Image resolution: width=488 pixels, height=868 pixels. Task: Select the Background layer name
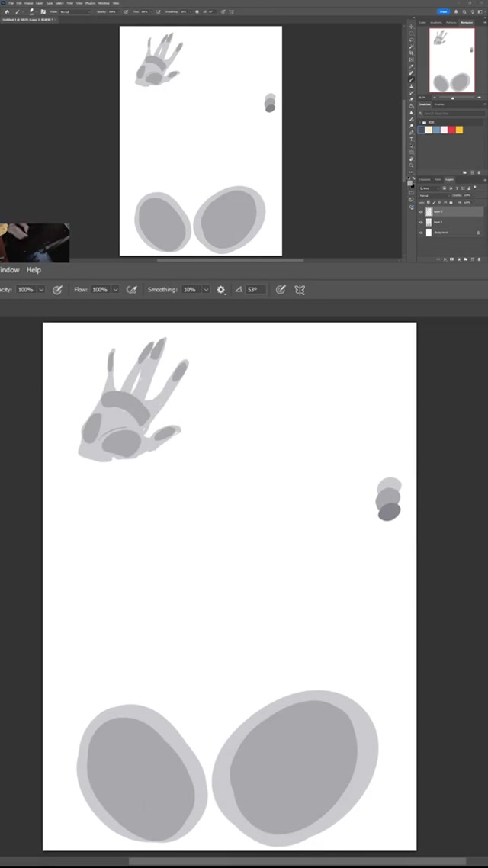(442, 233)
